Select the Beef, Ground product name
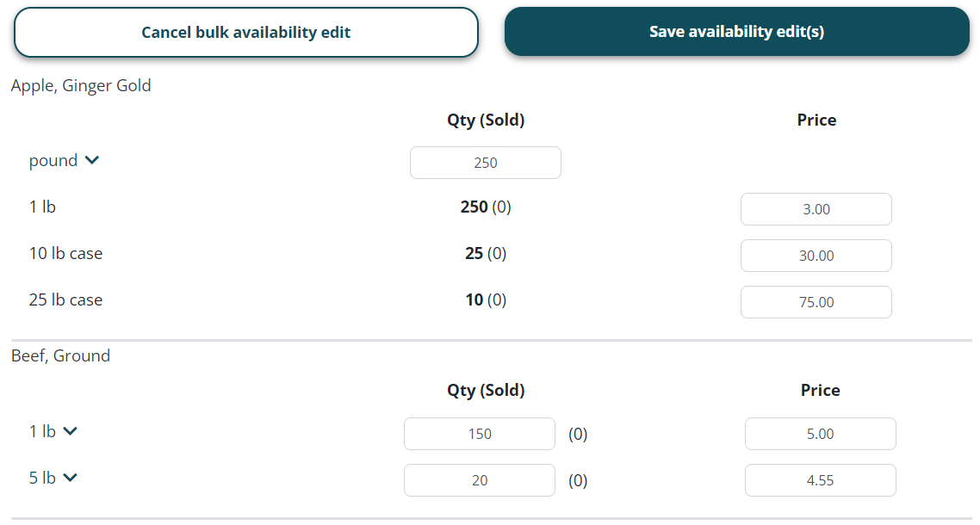Image resolution: width=980 pixels, height=525 pixels. coord(60,355)
